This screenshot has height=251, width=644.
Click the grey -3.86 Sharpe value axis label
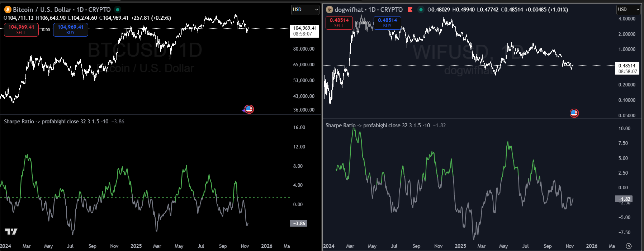tap(299, 223)
